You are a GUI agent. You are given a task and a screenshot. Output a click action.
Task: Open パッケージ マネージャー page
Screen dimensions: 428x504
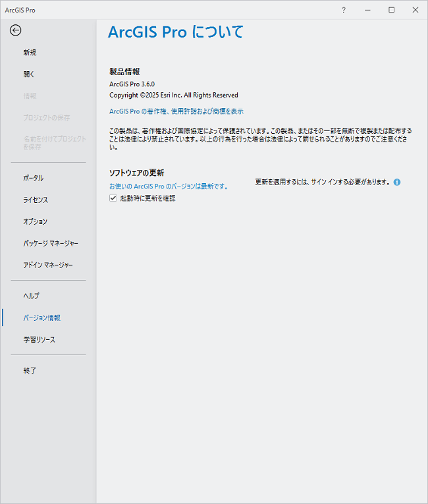click(51, 243)
